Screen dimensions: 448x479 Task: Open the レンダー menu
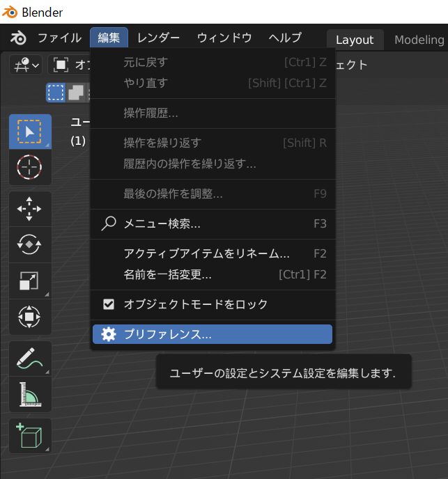point(158,38)
